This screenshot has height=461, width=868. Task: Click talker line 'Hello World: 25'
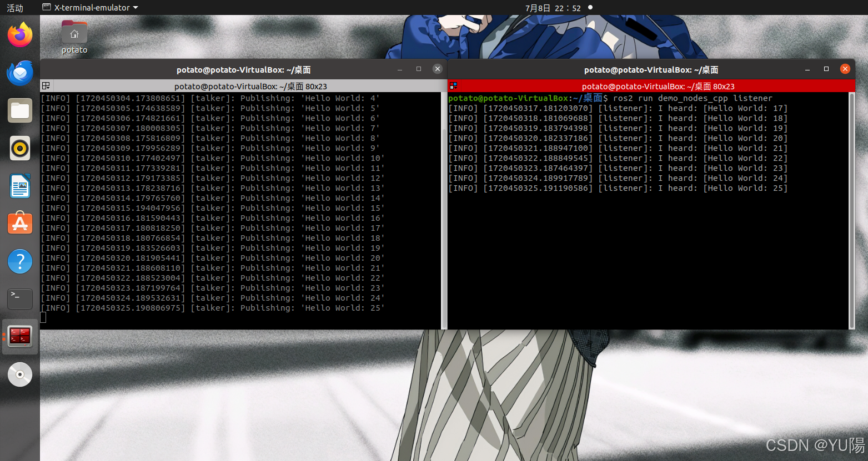pos(213,308)
